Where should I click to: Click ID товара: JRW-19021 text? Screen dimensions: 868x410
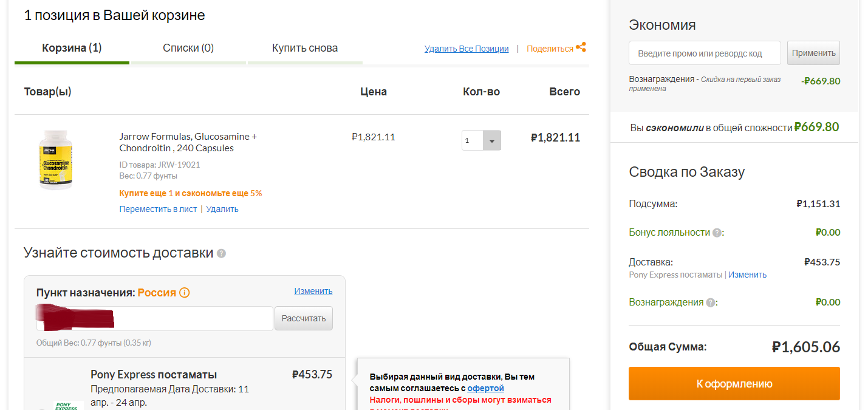tap(160, 165)
